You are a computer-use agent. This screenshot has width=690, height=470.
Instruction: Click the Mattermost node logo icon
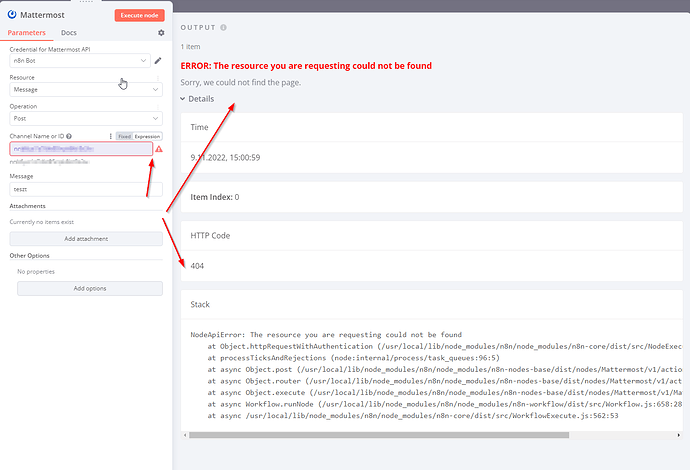[x=12, y=15]
